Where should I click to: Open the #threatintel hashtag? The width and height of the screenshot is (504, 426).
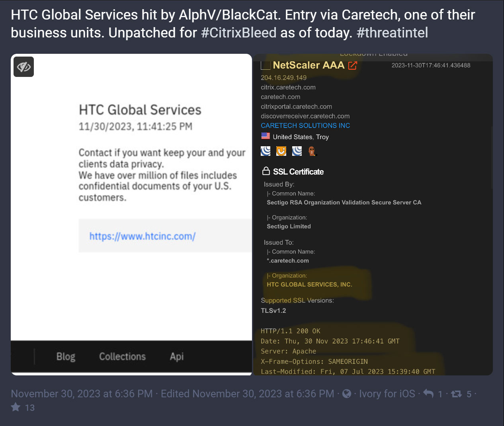coord(392,33)
